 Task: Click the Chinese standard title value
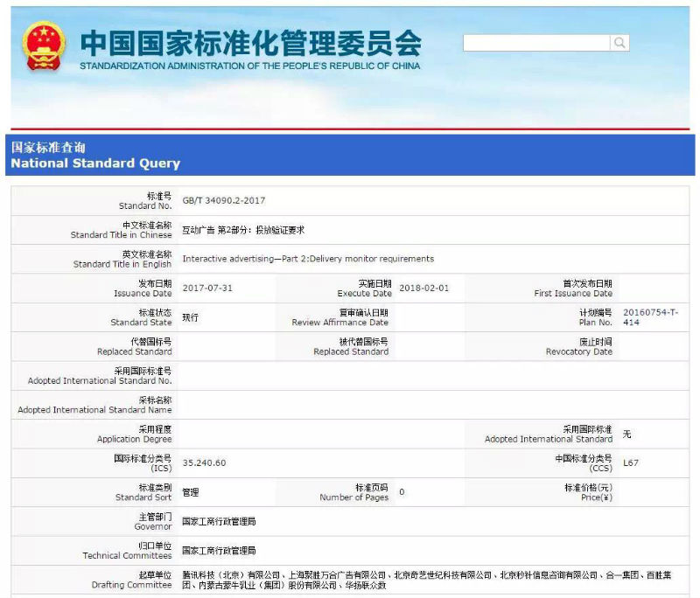click(243, 230)
